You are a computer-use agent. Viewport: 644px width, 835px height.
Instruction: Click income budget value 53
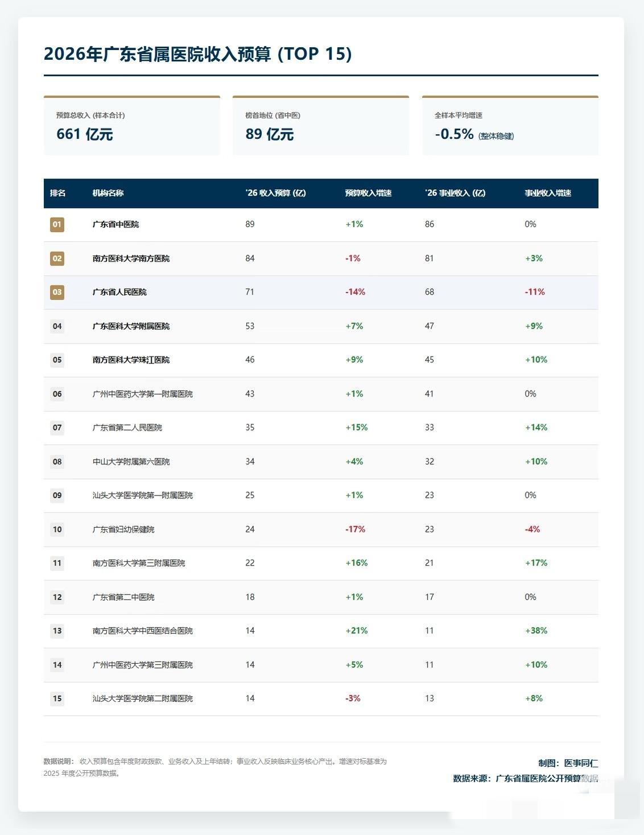(x=250, y=326)
